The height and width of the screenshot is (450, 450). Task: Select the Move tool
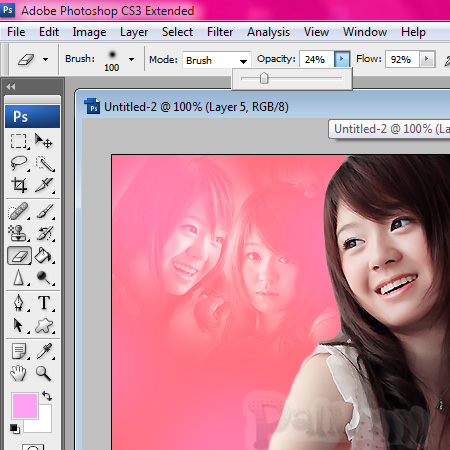point(44,141)
